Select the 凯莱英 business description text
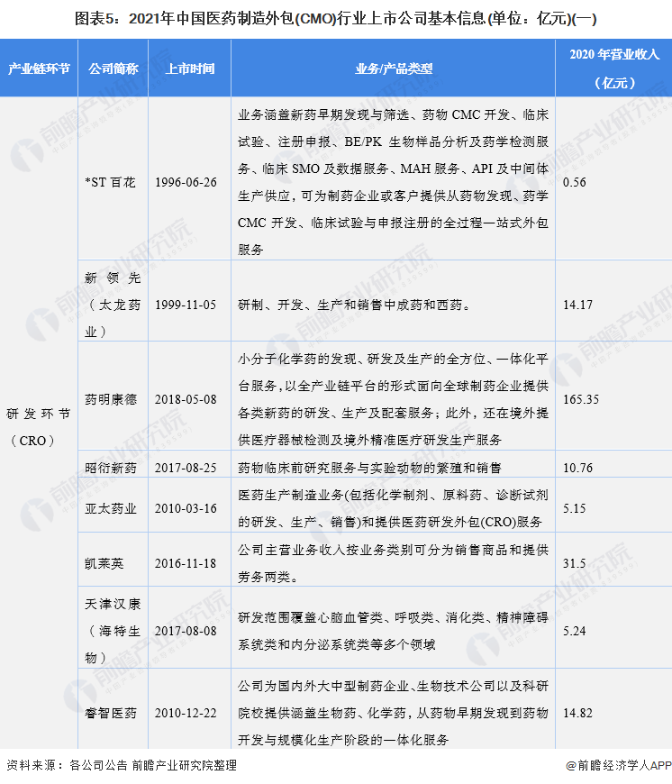 394,563
